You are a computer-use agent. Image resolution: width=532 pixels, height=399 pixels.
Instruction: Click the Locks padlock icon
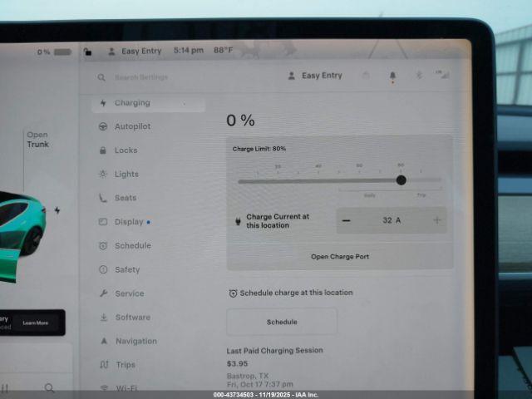[103, 150]
